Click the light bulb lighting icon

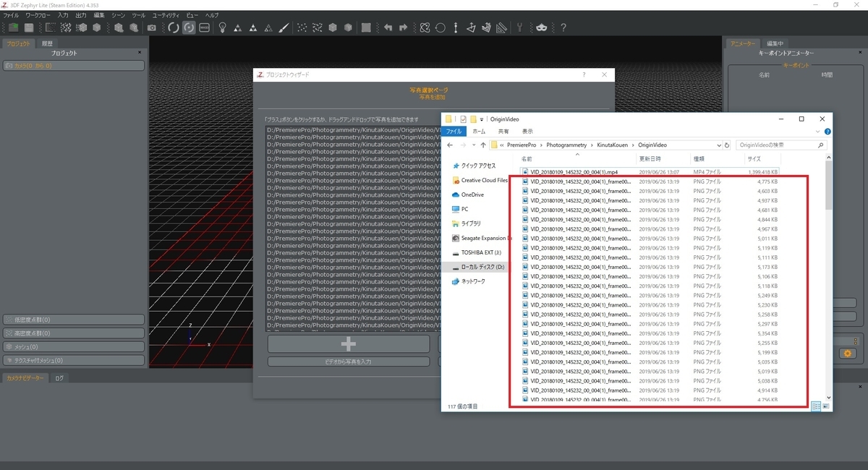(223, 27)
